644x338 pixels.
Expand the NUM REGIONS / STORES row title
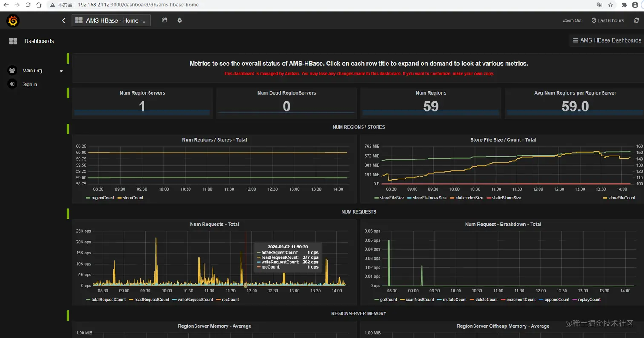click(359, 127)
